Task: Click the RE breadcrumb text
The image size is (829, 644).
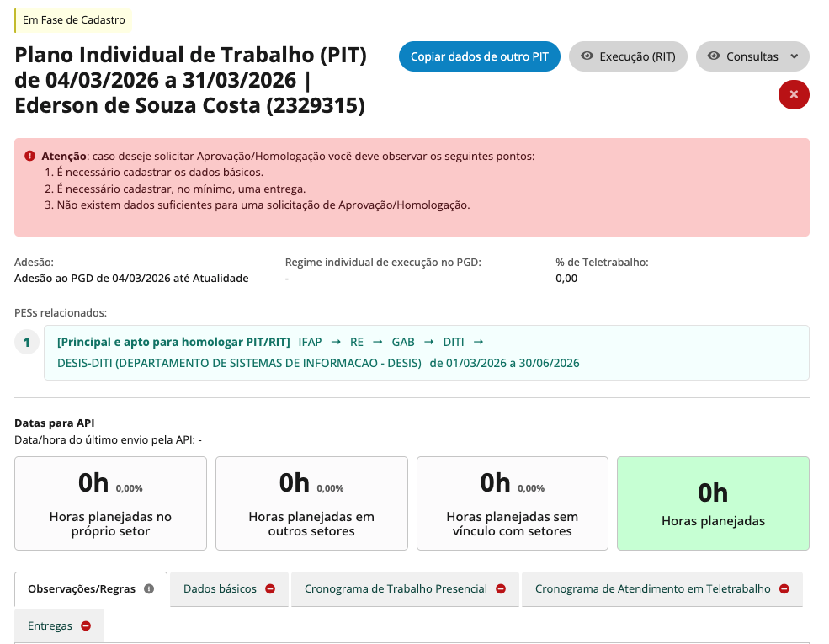Action: (x=357, y=342)
